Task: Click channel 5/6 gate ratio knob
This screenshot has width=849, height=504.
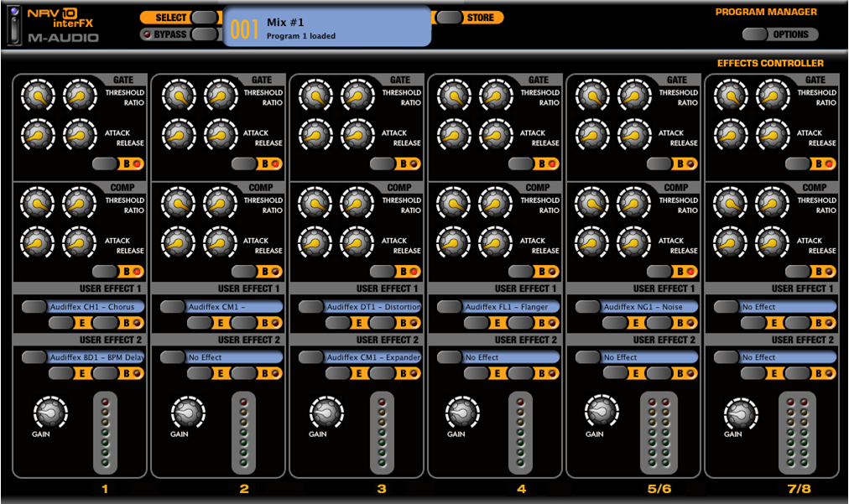Action: (634, 96)
